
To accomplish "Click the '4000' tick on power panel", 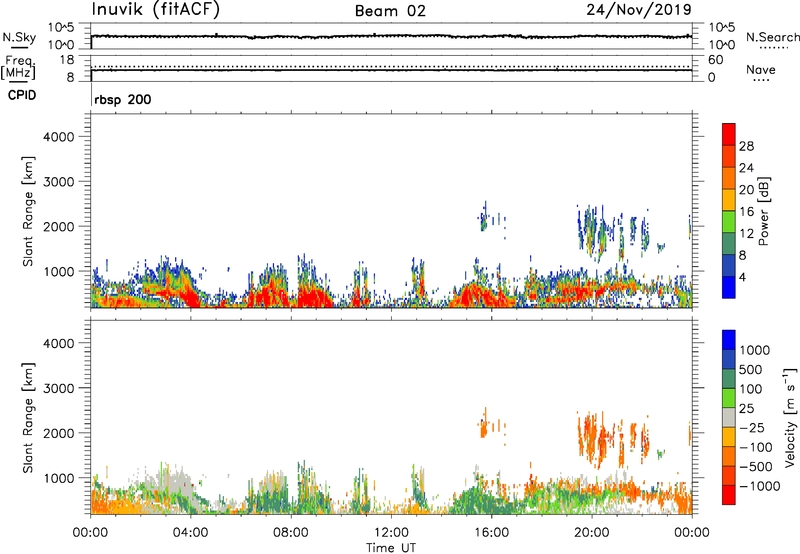I will click(x=59, y=137).
